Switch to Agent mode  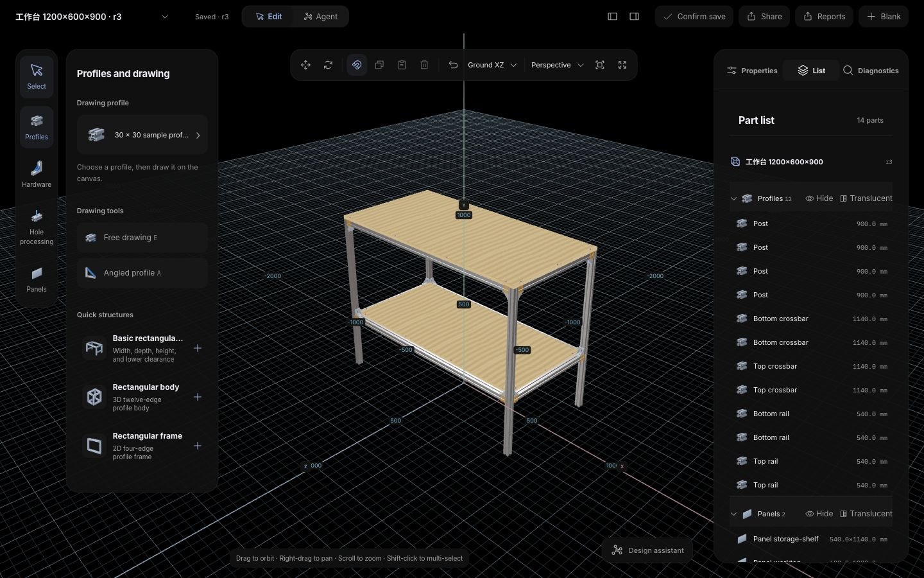(x=321, y=17)
